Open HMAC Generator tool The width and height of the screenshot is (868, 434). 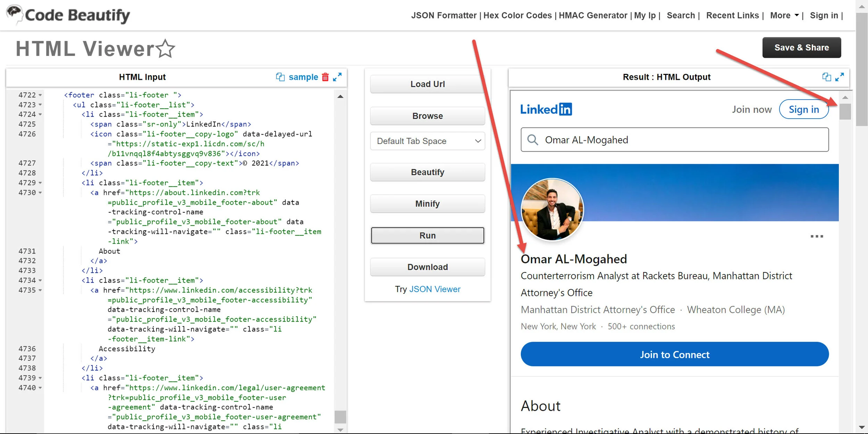(593, 15)
